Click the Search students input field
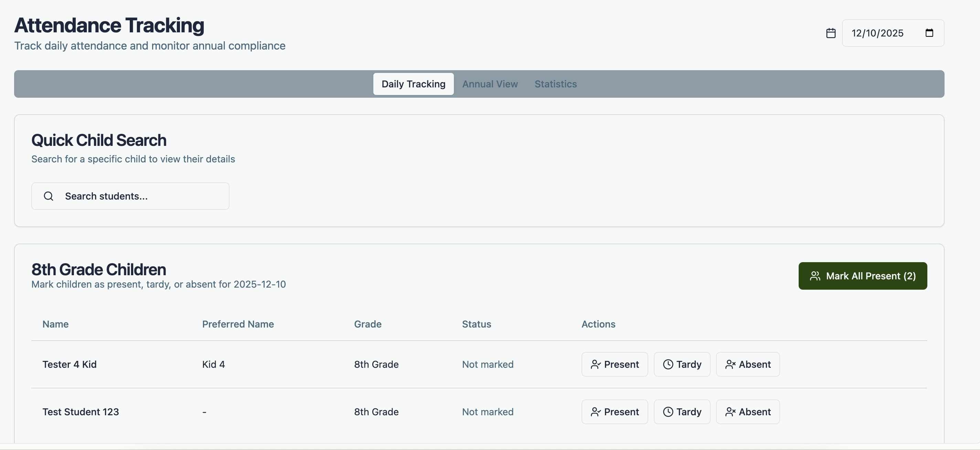Image resolution: width=980 pixels, height=450 pixels. (130, 195)
